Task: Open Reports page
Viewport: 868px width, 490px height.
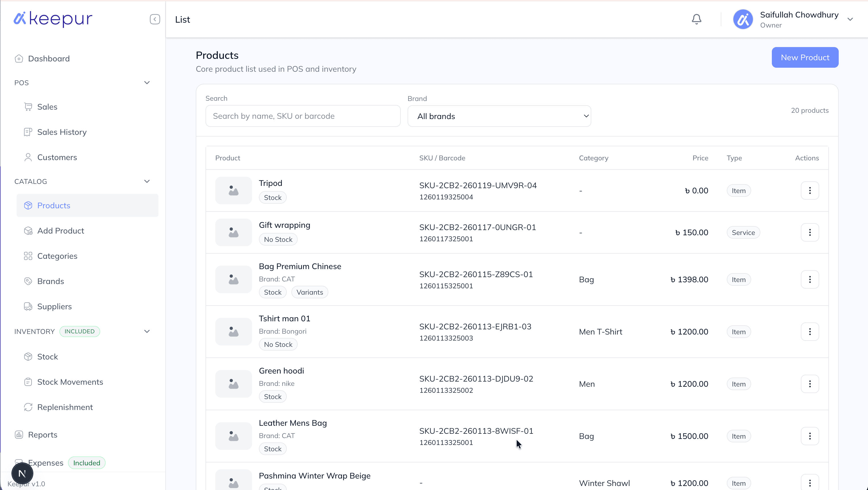Action: pyautogui.click(x=42, y=435)
